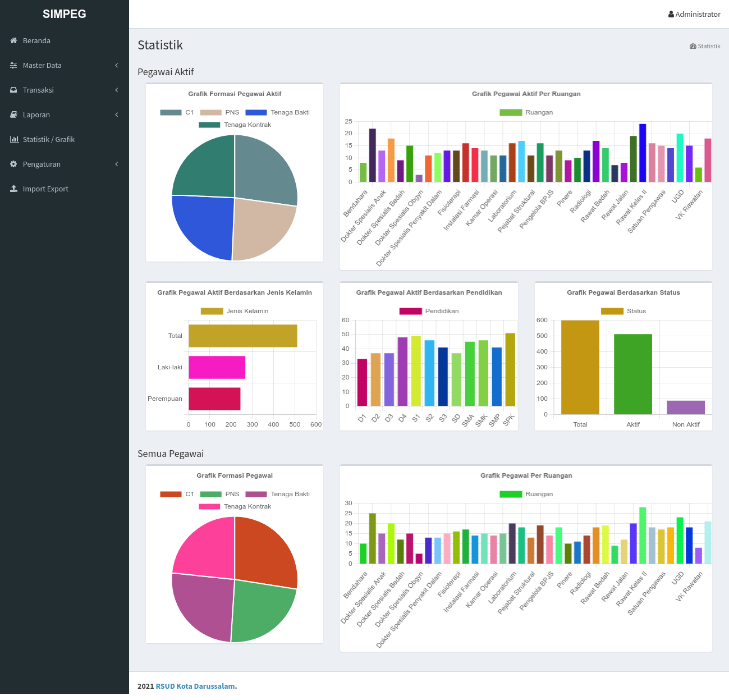The height and width of the screenshot is (700, 729).
Task: Click the Statistik / Grafik bar chart icon
Action: [14, 139]
